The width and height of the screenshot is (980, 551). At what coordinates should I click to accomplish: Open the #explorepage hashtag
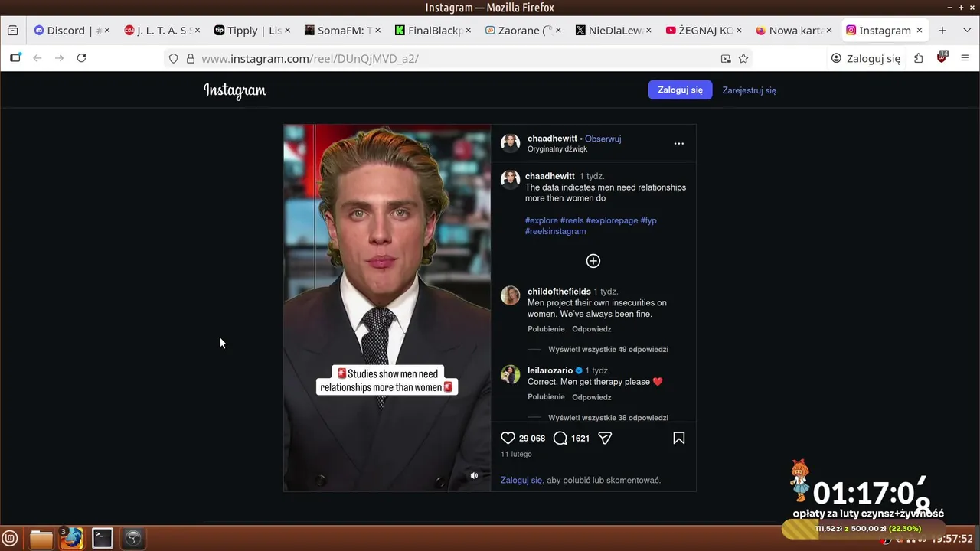612,220
